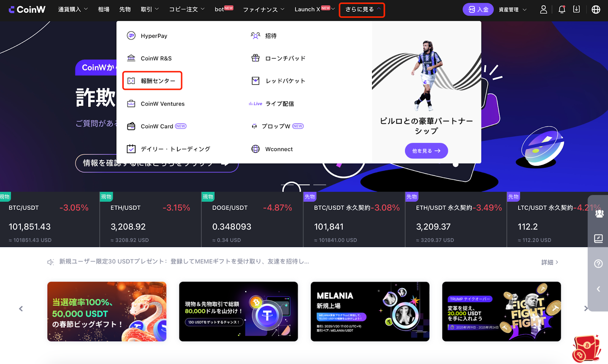Open the 通貨購入 dropdown menu

pos(73,9)
